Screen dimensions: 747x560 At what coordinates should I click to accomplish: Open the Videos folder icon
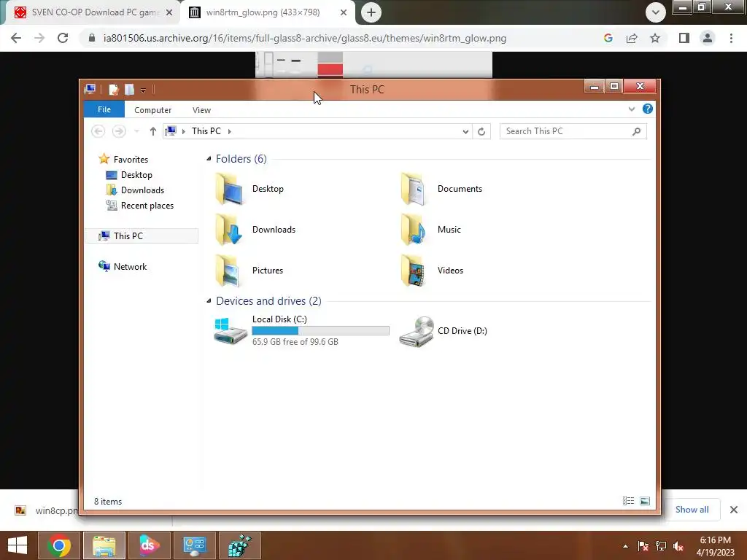[x=414, y=271]
